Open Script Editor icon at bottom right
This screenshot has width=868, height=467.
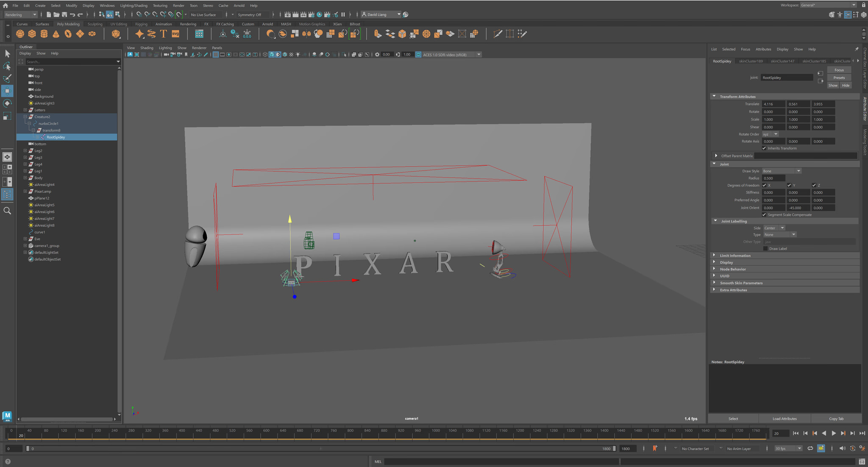click(862, 461)
